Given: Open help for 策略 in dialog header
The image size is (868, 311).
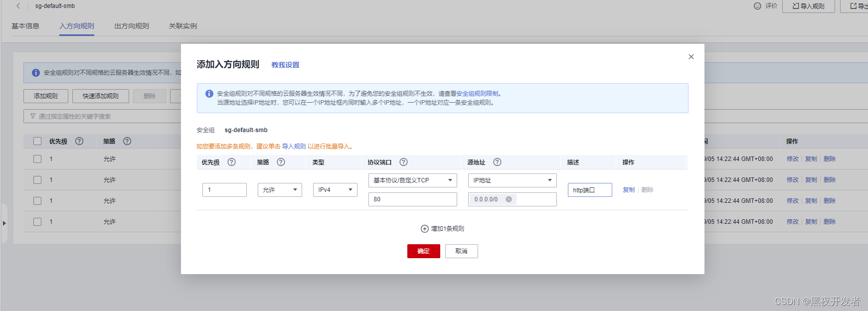Looking at the screenshot, I should 281,162.
